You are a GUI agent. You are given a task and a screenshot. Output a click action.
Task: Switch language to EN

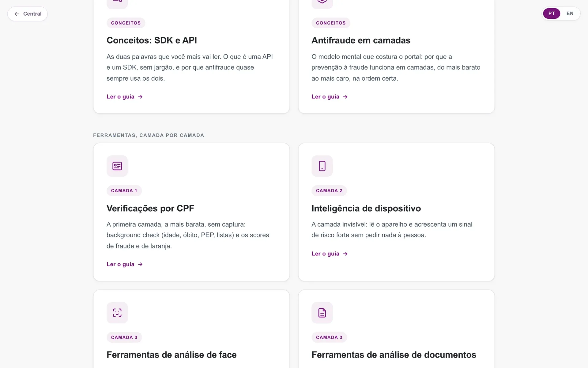(570, 13)
